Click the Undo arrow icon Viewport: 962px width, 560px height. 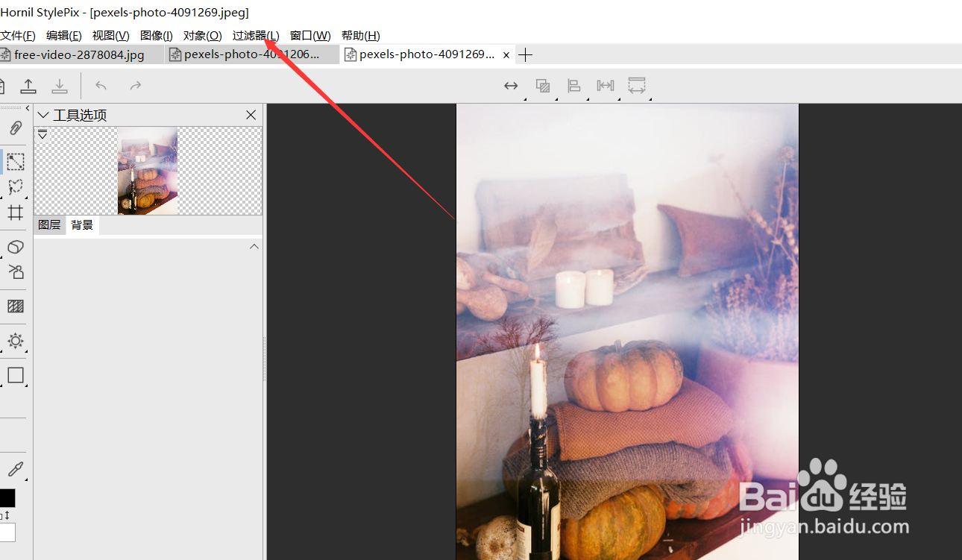(101, 86)
